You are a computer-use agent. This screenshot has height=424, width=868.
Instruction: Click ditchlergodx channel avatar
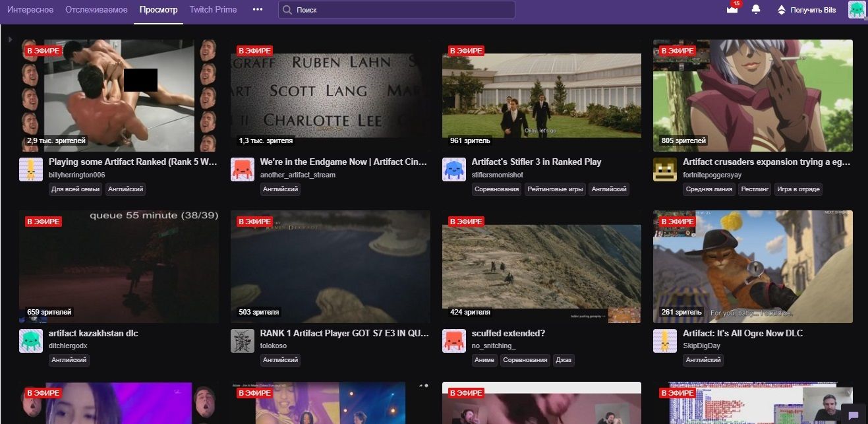click(31, 341)
